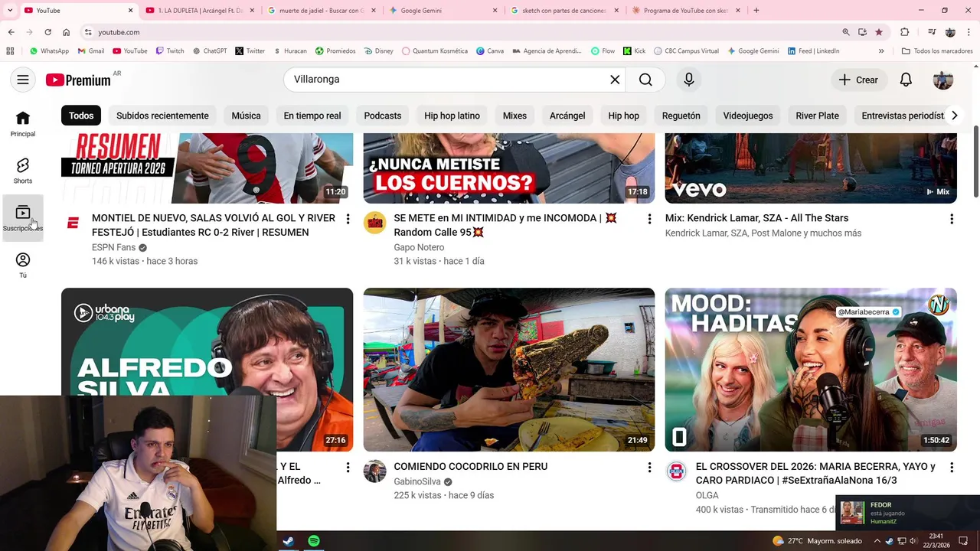
Task: Open options for the Random Calle 95 video
Action: click(x=649, y=219)
